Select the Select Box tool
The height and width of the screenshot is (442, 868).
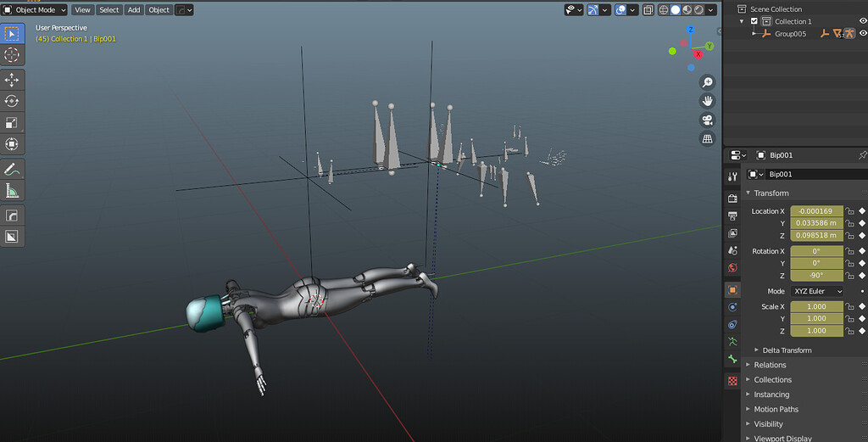coord(12,34)
